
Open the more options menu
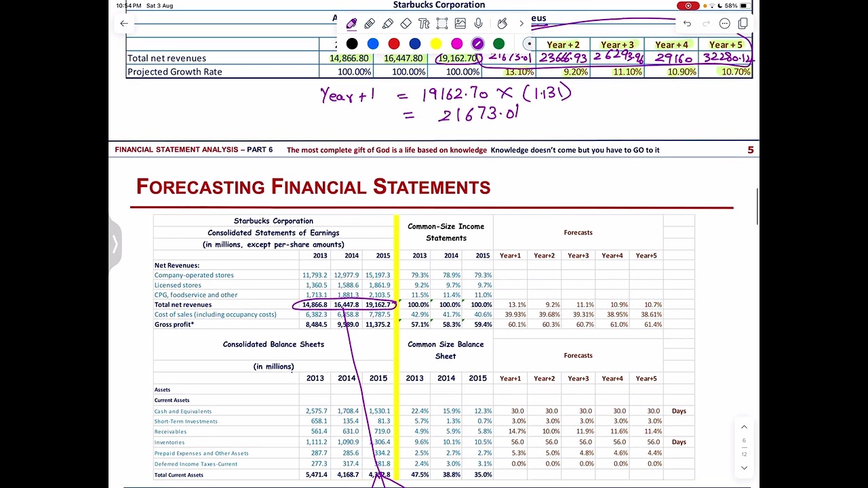pyautogui.click(x=725, y=24)
